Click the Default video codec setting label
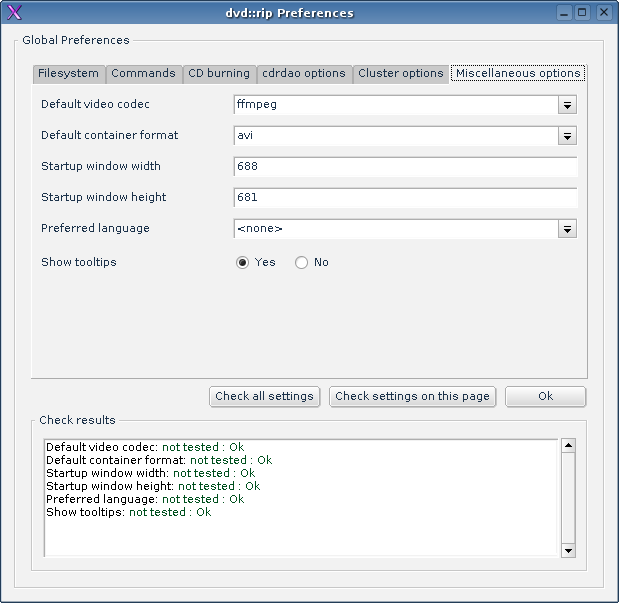This screenshot has height=603, width=619. click(x=95, y=104)
